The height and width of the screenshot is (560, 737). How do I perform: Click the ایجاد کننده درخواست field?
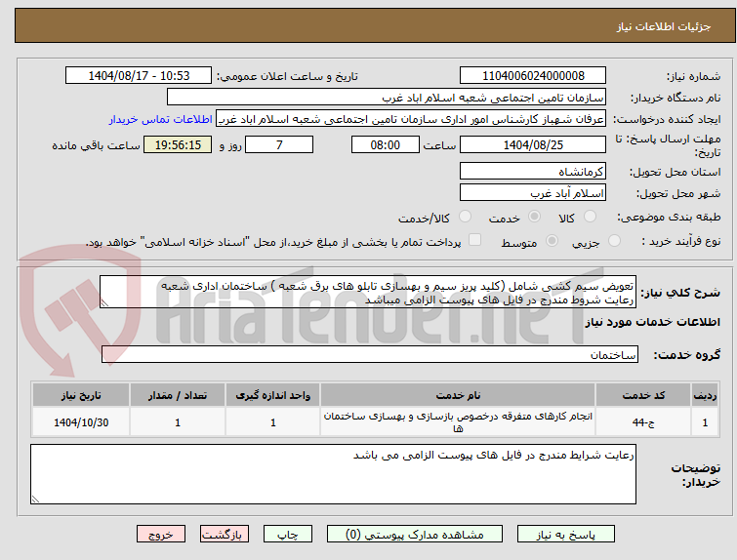(411, 119)
